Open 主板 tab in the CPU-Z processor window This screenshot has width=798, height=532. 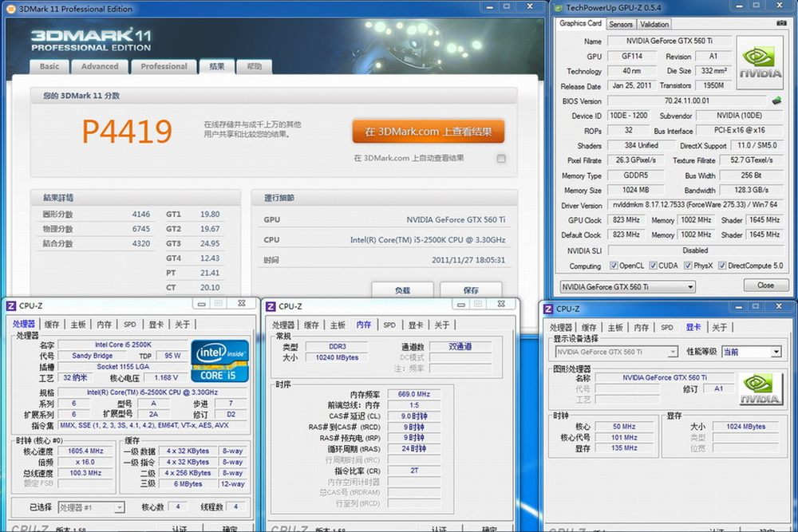point(78,325)
